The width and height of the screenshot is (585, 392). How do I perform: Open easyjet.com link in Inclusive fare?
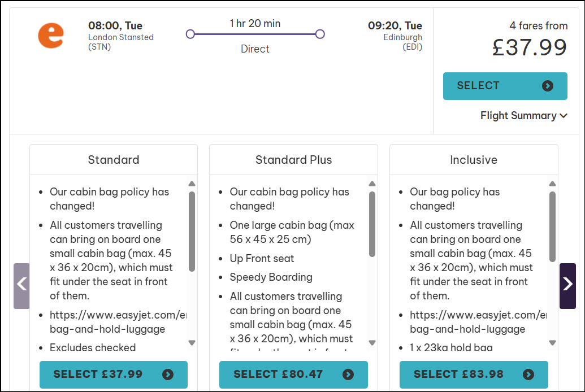(478, 322)
